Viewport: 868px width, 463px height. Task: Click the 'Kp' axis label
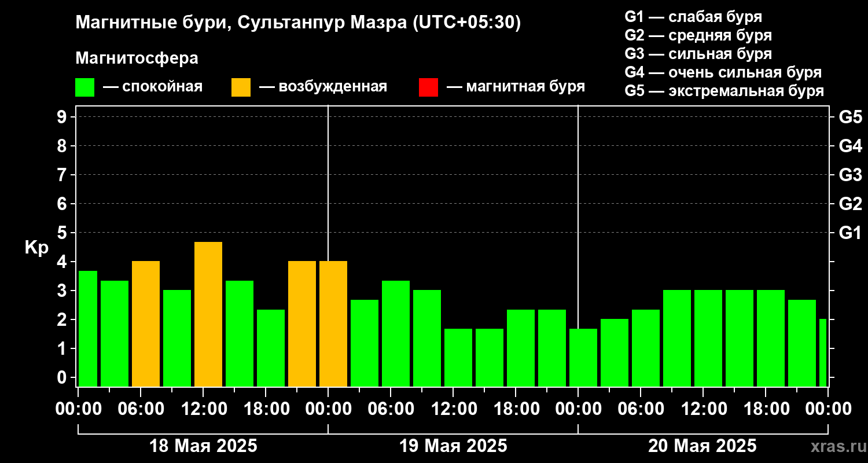coord(36,248)
